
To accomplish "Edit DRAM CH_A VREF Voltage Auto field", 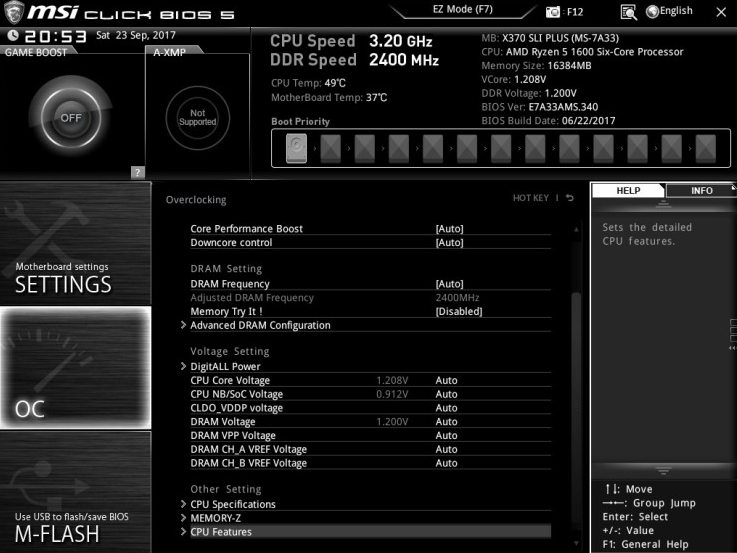I will [x=446, y=449].
